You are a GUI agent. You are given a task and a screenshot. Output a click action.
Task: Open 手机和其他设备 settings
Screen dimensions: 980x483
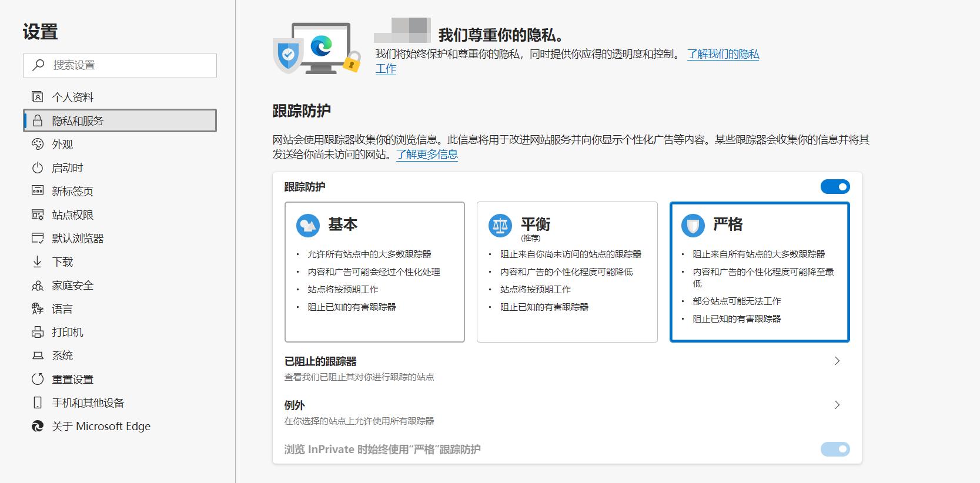[120, 402]
